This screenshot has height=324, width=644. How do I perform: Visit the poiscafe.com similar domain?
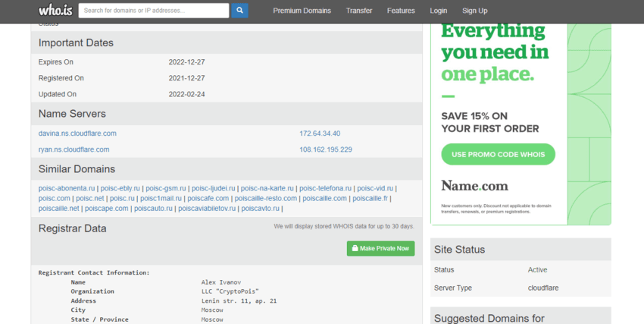[208, 198]
